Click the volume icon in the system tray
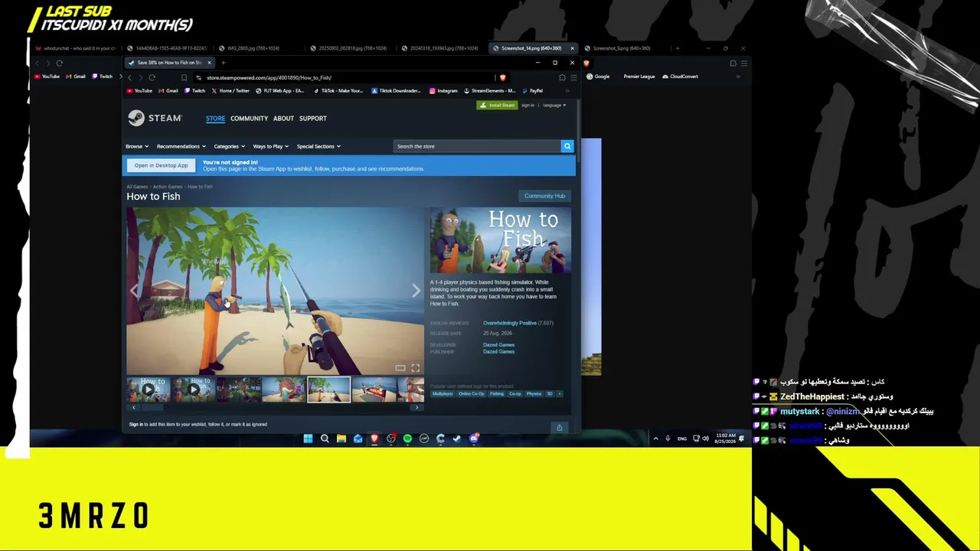The image size is (980, 551). pyautogui.click(x=706, y=439)
